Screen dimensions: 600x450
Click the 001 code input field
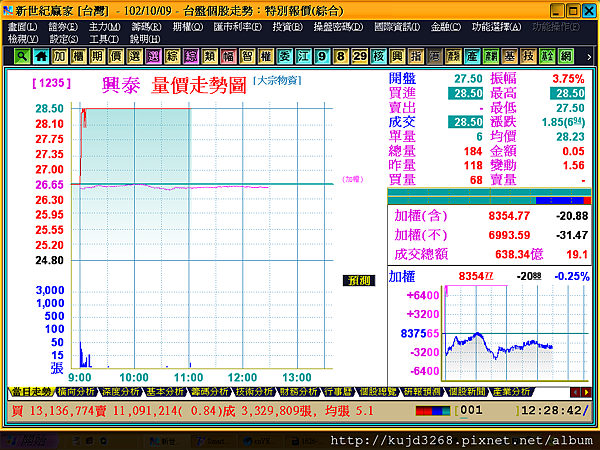[487, 411]
